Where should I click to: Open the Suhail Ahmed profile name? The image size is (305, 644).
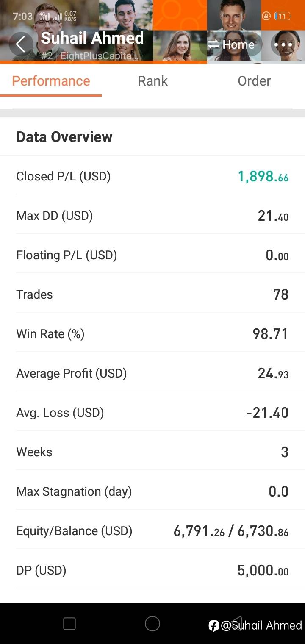(92, 38)
